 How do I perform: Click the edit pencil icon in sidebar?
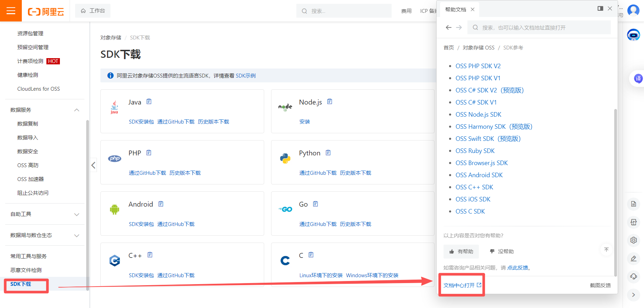(634, 259)
